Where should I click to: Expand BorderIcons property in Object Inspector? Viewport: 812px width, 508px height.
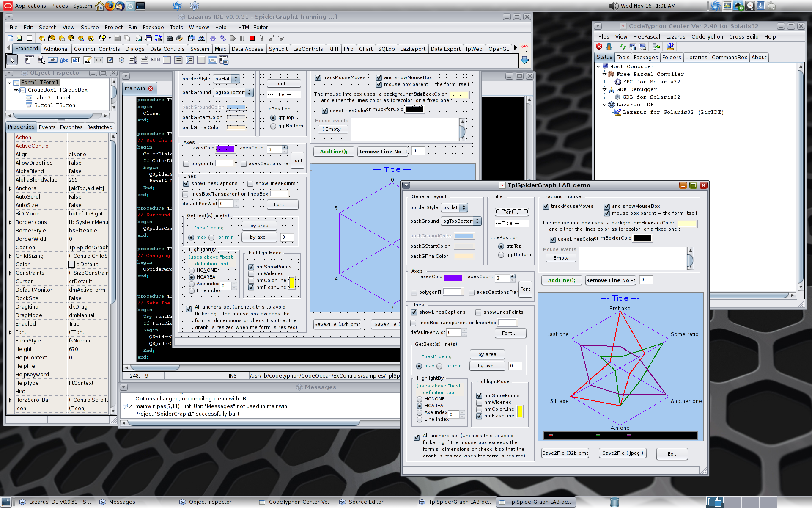pyautogui.click(x=10, y=222)
